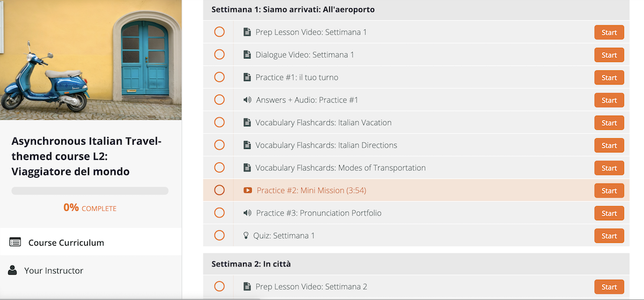Click the video icon beside Practice #2
Image resolution: width=644 pixels, height=300 pixels.
[x=247, y=190]
